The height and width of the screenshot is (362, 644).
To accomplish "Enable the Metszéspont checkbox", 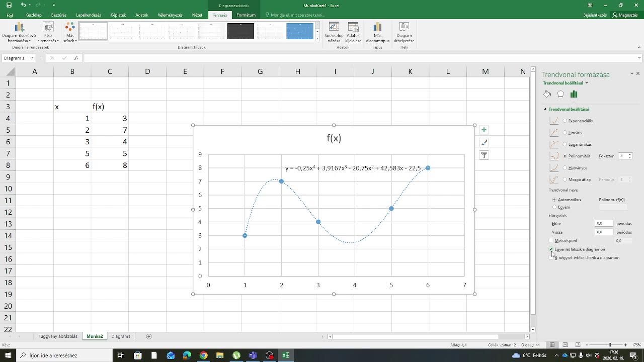I will tap(551, 241).
